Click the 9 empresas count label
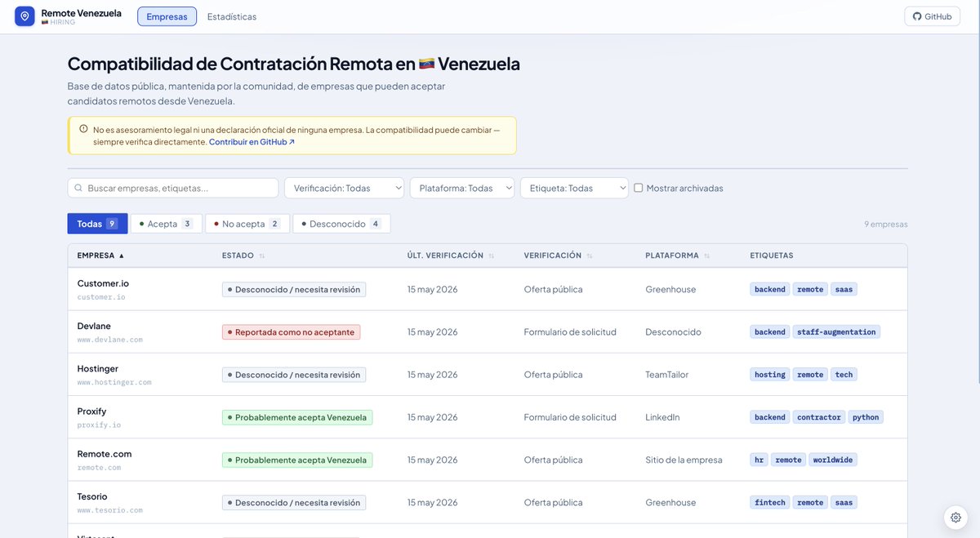 pos(886,225)
